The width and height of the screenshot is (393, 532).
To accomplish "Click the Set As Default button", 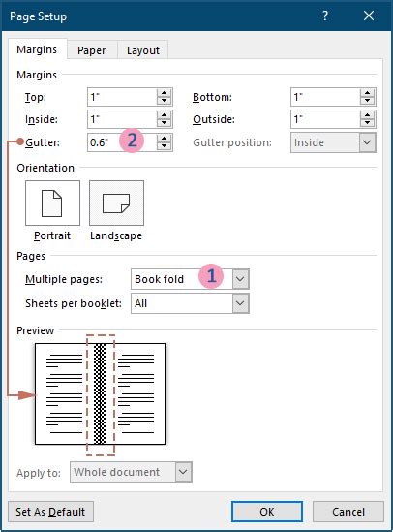I will [x=50, y=512].
